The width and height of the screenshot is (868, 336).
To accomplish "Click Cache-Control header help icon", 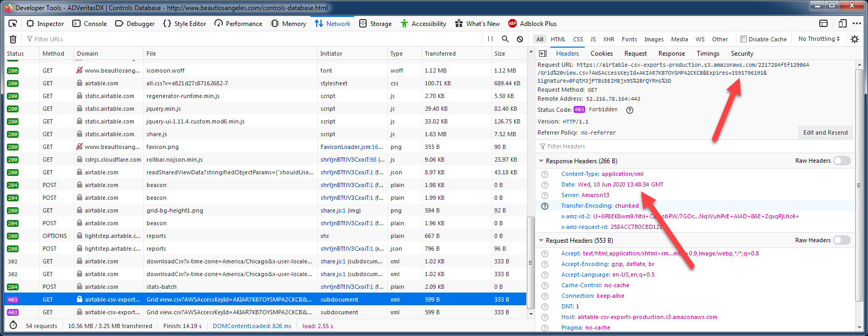I will pos(545,286).
